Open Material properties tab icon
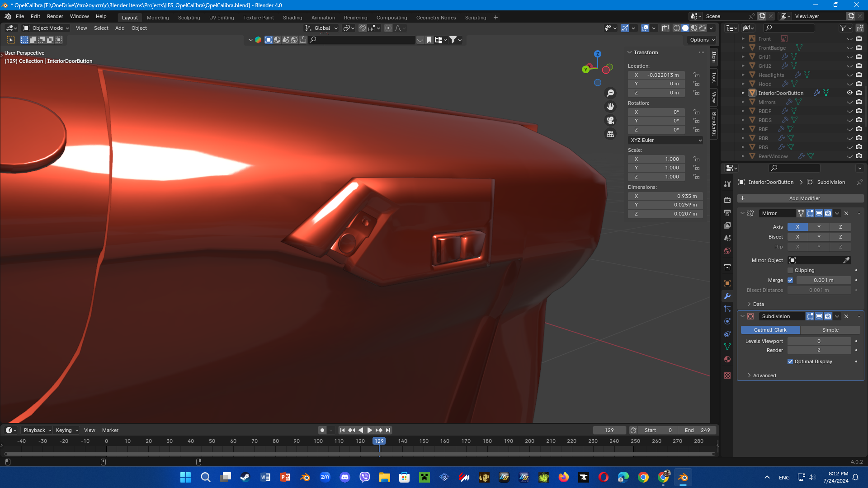Viewport: 868px width, 488px height. [727, 360]
